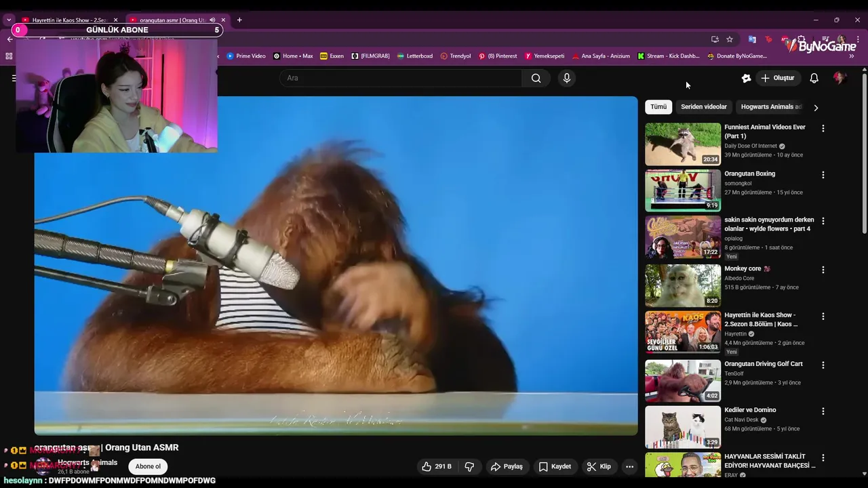
Task: Open Prime Video bookmark
Action: coord(246,56)
